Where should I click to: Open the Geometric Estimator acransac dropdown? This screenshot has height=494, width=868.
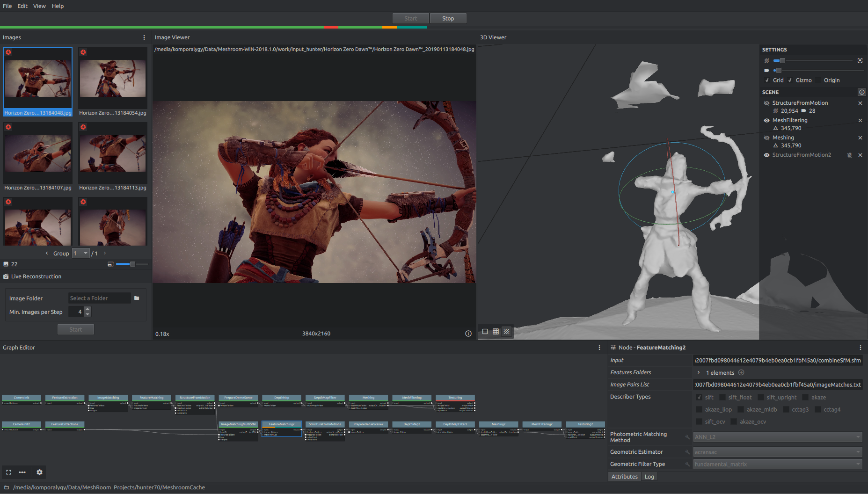coord(778,452)
